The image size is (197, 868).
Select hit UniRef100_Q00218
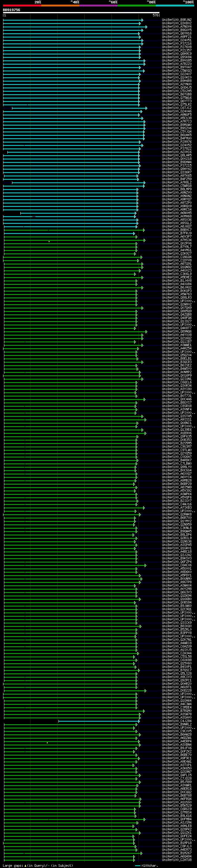tap(177, 159)
